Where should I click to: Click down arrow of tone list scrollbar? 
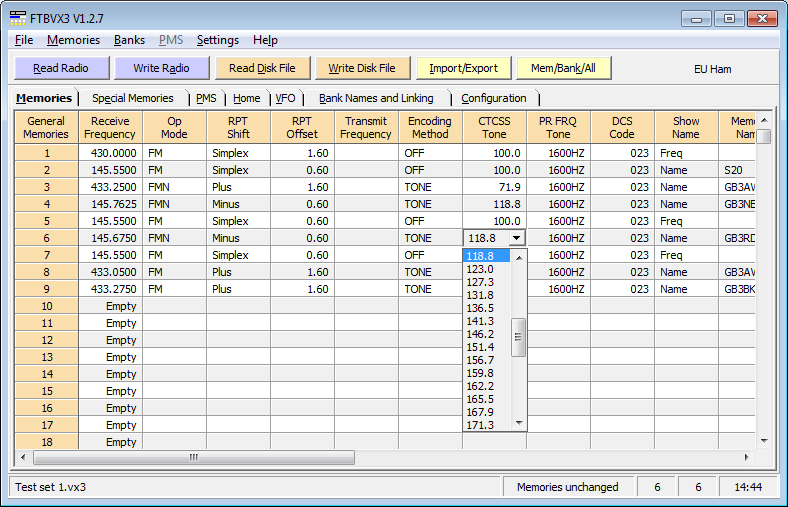coord(518,423)
